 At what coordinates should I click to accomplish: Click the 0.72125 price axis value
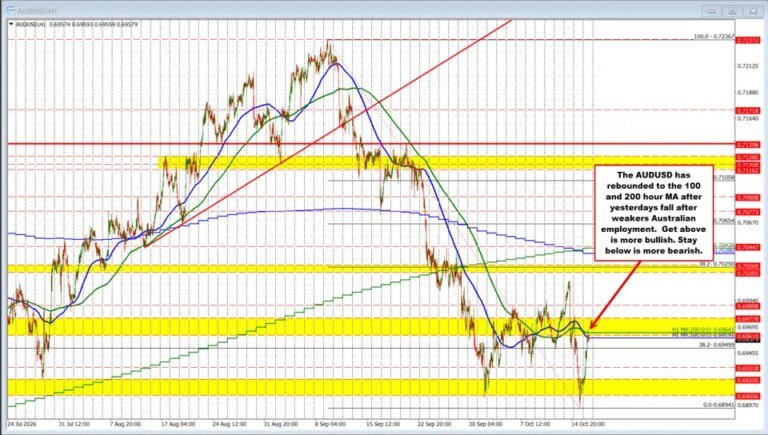[748, 66]
